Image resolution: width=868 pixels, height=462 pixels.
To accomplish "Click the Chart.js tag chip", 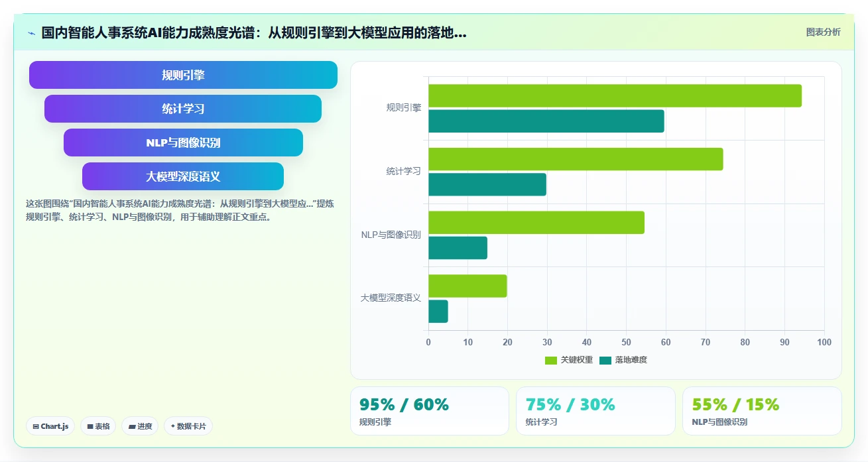I will tap(50, 426).
